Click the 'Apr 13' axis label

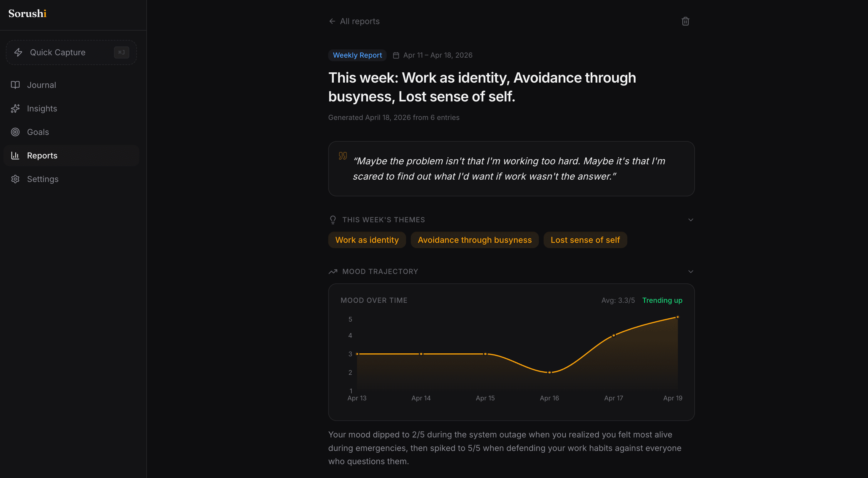[357, 398]
